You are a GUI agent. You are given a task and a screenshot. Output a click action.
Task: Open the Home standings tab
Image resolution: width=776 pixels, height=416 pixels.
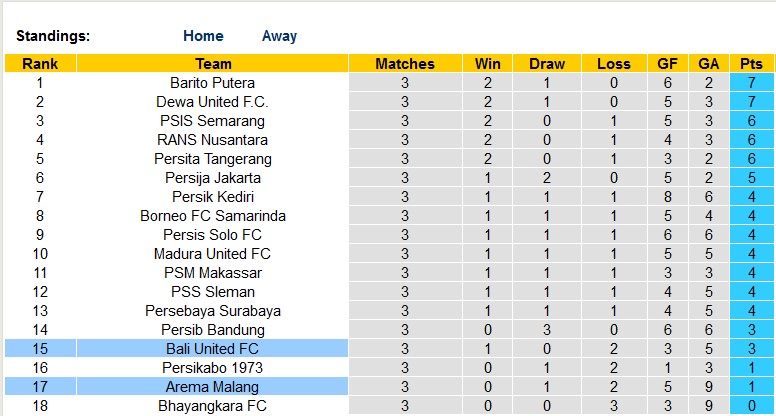203,36
